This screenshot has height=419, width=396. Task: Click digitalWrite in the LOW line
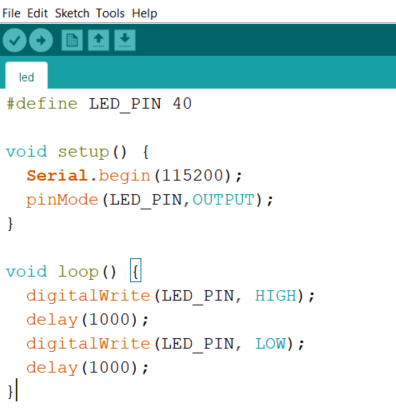(88, 344)
